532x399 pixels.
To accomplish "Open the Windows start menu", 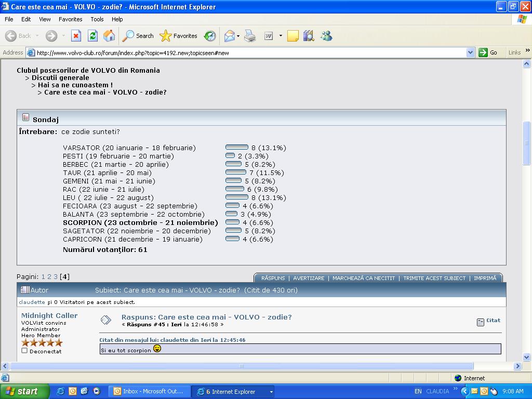I will click(x=24, y=391).
